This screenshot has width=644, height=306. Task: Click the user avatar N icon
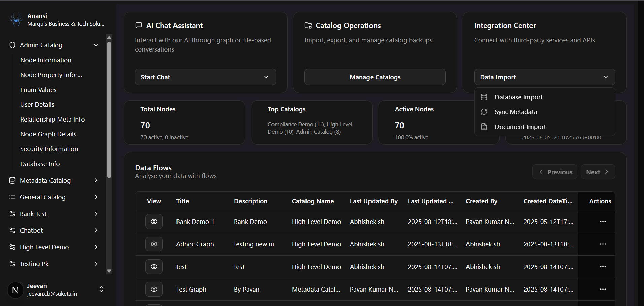[x=15, y=290]
